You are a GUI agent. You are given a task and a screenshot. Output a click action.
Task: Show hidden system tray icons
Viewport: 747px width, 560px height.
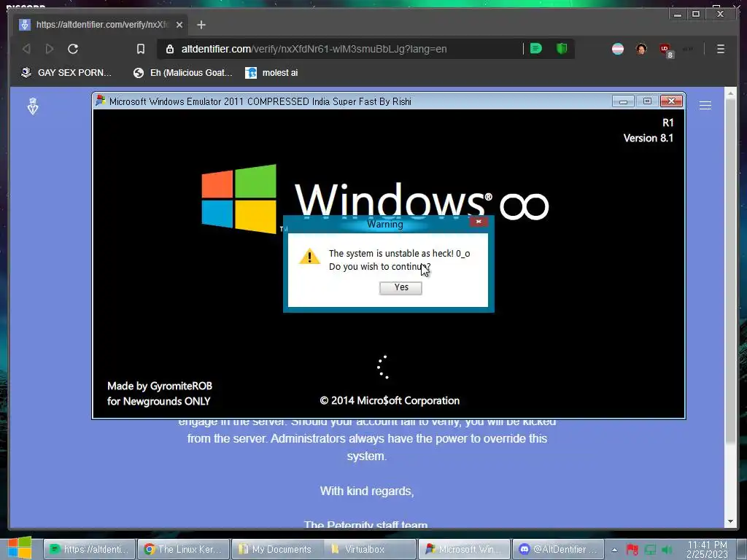pyautogui.click(x=614, y=550)
